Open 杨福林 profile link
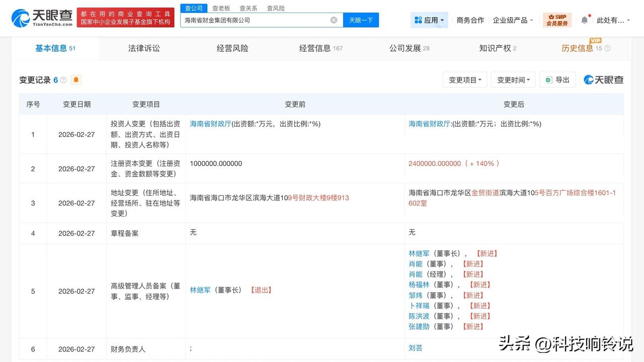This screenshot has width=644, height=362. pos(419,285)
